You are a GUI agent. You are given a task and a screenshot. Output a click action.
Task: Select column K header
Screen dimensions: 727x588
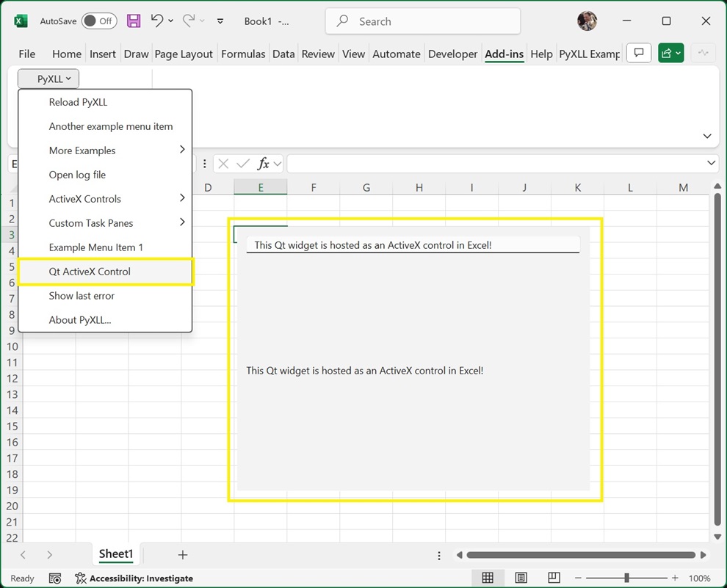pyautogui.click(x=577, y=187)
